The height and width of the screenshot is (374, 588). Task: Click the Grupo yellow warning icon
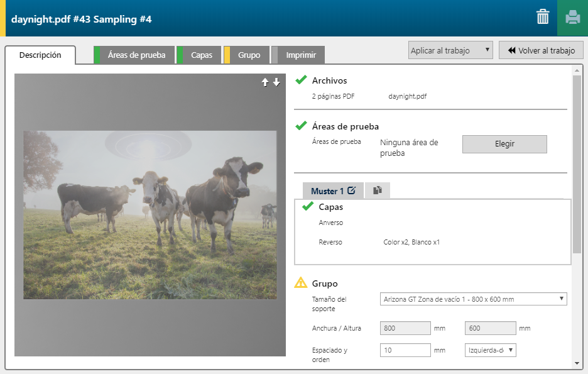point(301,283)
